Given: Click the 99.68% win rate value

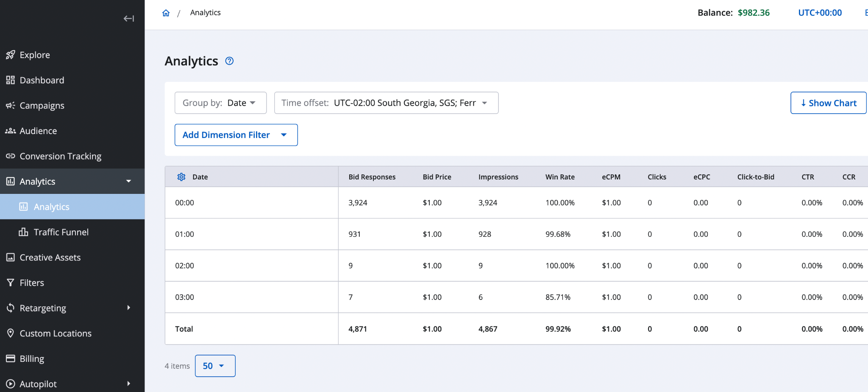Looking at the screenshot, I should (x=558, y=234).
